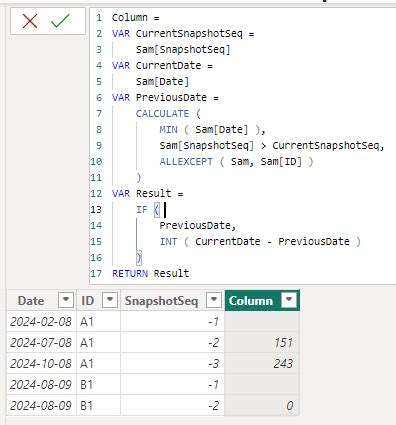The height and width of the screenshot is (425, 396).
Task: Open the Column header filter dropdown
Action: pos(289,300)
